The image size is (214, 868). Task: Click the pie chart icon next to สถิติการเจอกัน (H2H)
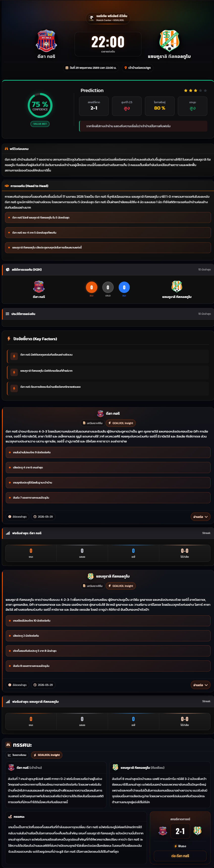pyautogui.click(x=7, y=269)
